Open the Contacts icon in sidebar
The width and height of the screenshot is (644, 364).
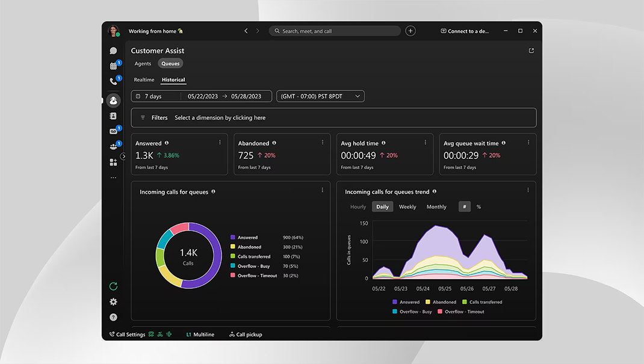pos(113,116)
